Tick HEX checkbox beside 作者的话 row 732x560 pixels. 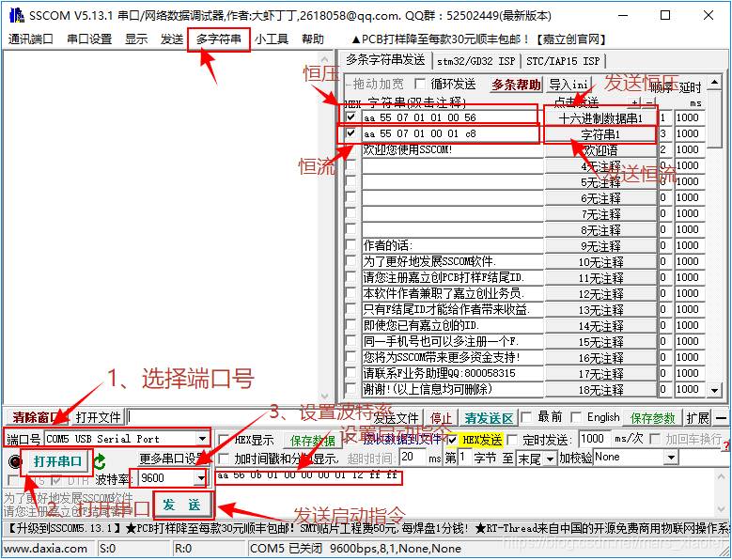(x=350, y=245)
